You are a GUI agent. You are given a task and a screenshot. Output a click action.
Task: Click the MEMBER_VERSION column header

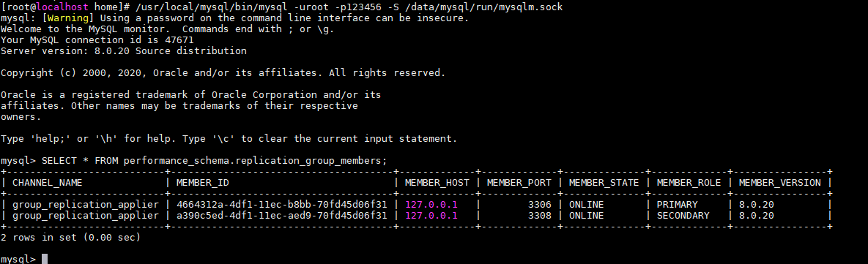coord(779,182)
